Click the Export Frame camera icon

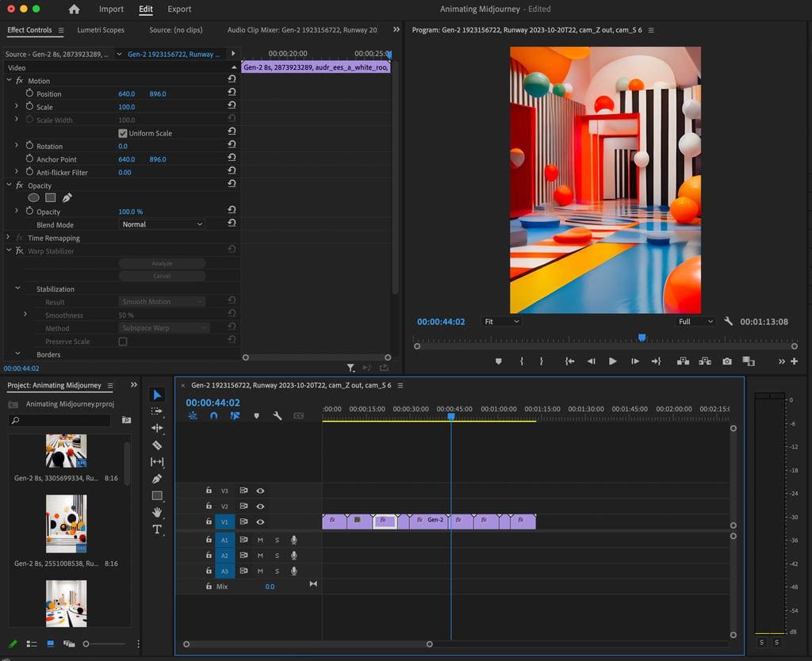(x=727, y=361)
